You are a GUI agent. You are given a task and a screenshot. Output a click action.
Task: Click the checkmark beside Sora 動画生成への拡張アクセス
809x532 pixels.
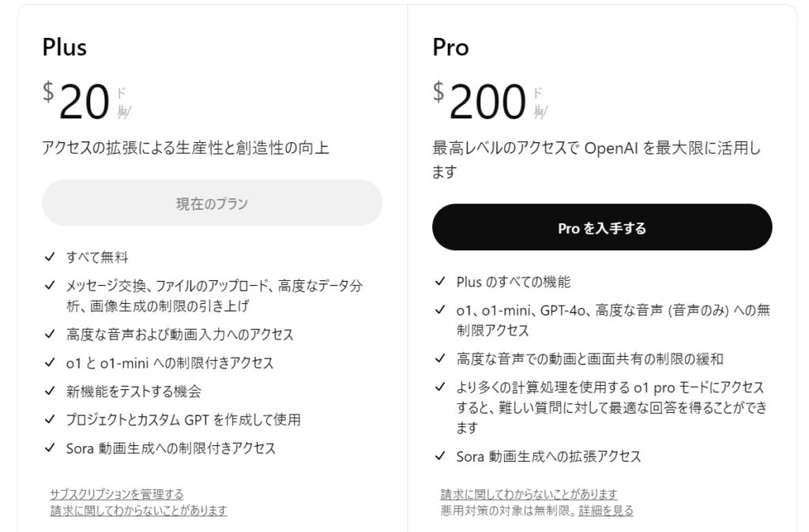click(x=440, y=456)
